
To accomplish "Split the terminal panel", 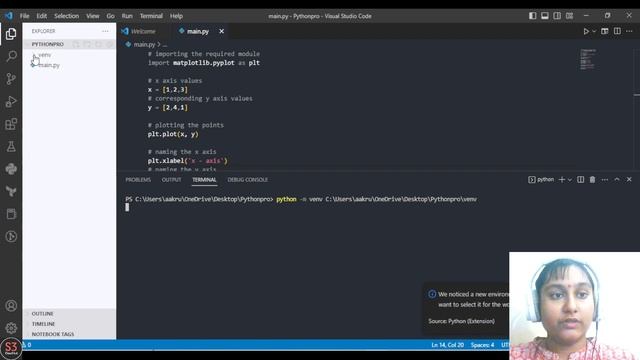I will tap(580, 180).
